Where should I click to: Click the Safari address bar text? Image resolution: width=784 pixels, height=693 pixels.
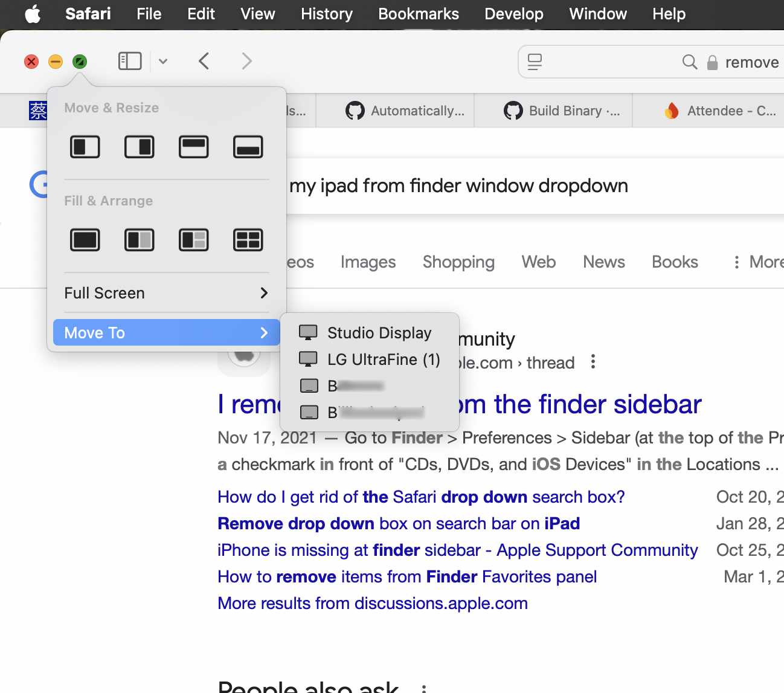pyautogui.click(x=752, y=62)
